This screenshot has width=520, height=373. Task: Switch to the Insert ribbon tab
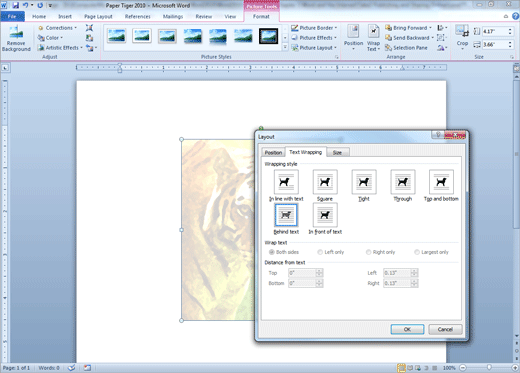65,16
